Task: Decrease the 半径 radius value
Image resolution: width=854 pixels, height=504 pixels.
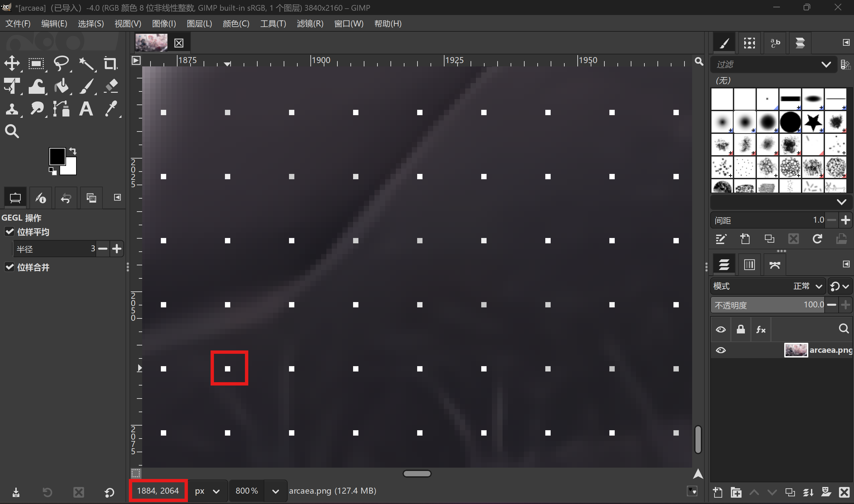Action: coord(102,249)
